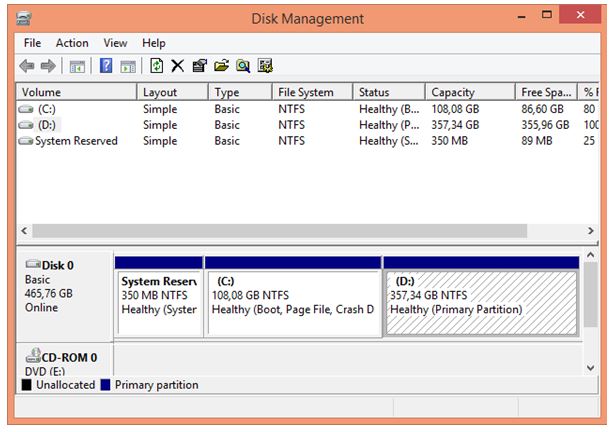Click the drive icon beside System Reserved
Screen dimensions: 613x432
pos(26,141)
